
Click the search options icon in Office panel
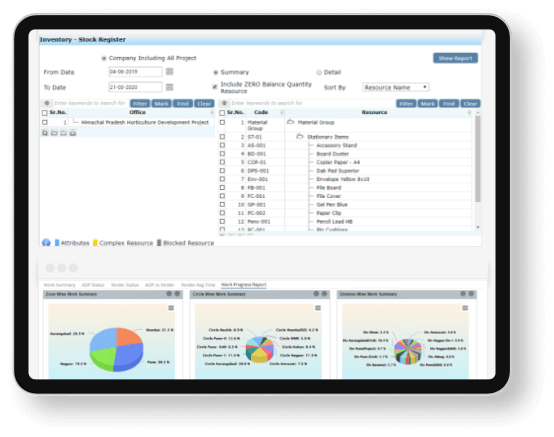(47, 103)
